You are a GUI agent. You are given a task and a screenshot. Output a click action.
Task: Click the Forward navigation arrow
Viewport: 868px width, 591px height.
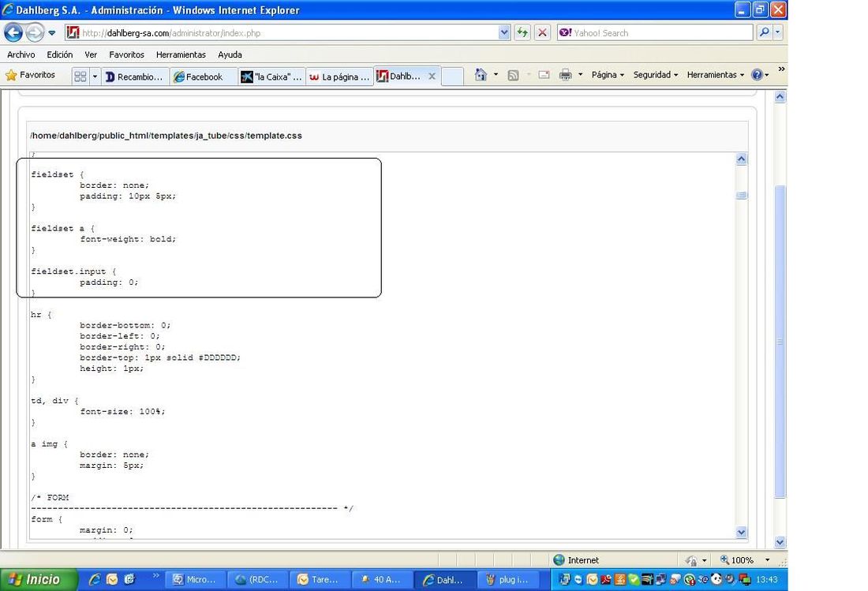coord(35,32)
